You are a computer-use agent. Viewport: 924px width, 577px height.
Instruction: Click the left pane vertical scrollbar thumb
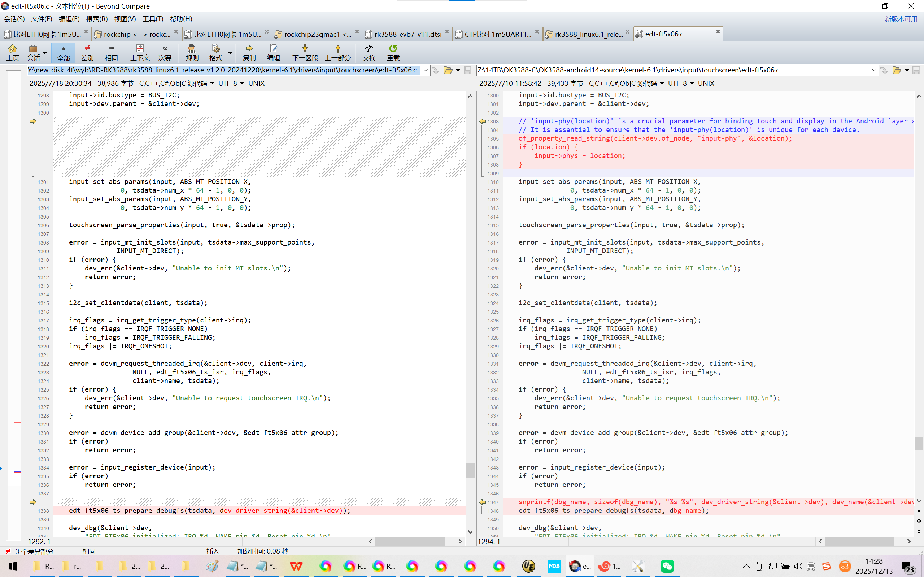pyautogui.click(x=470, y=470)
